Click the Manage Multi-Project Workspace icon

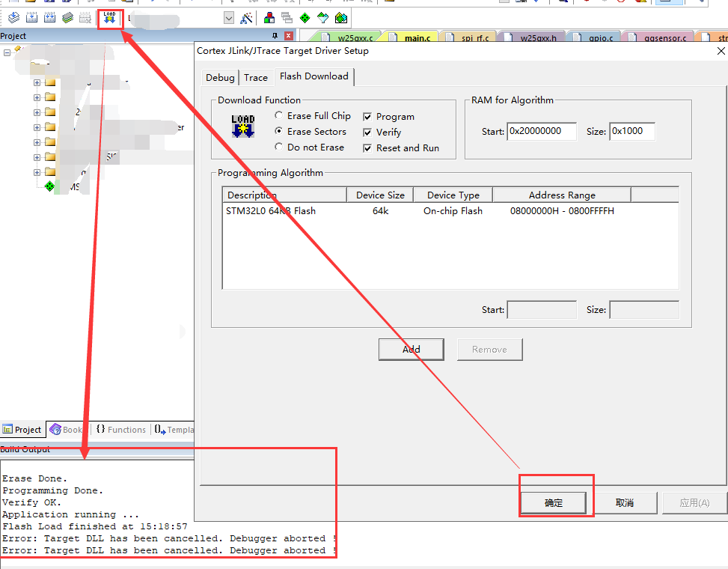[x=287, y=18]
